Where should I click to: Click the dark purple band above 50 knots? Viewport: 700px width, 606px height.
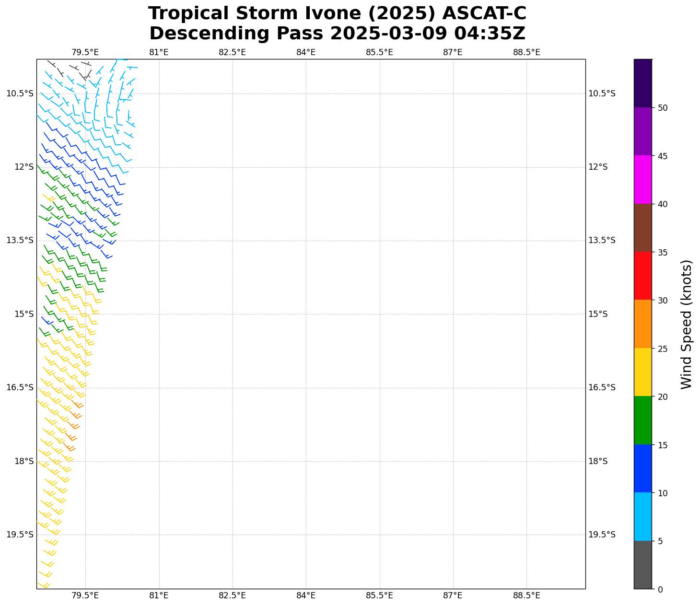pos(642,83)
